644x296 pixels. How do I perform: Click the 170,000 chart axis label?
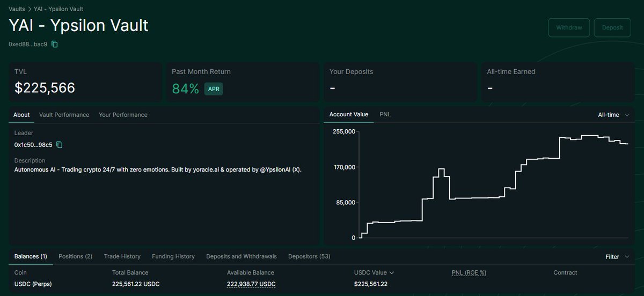click(x=343, y=167)
